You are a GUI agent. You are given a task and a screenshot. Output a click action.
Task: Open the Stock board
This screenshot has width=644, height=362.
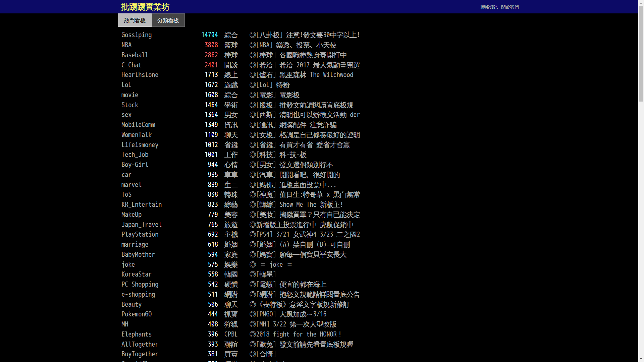click(130, 105)
